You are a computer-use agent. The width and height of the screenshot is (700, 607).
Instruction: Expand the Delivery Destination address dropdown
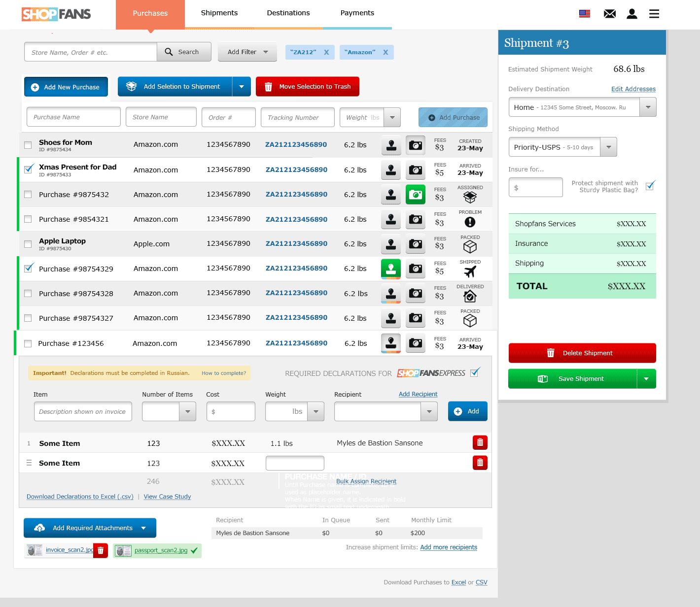coord(648,107)
